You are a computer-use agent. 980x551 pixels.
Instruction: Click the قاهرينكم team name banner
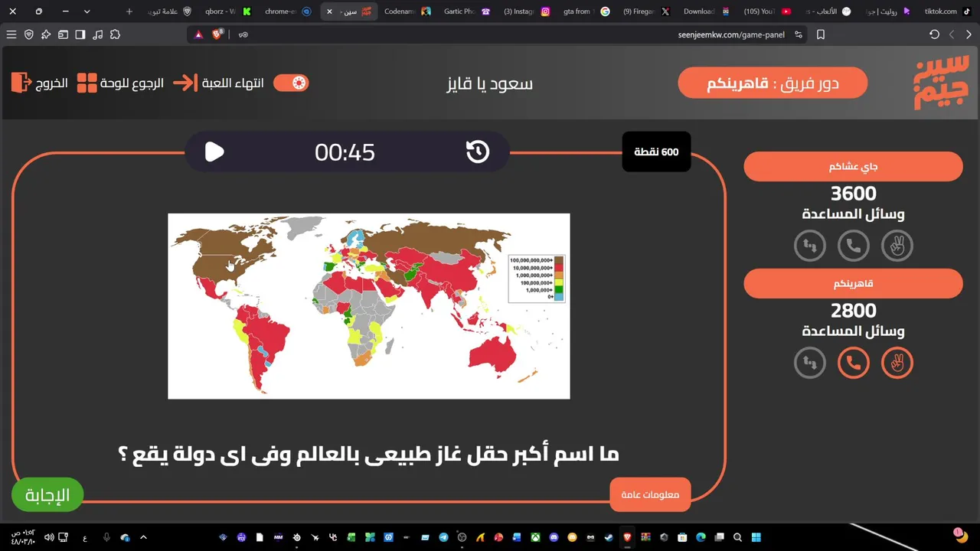click(x=853, y=283)
